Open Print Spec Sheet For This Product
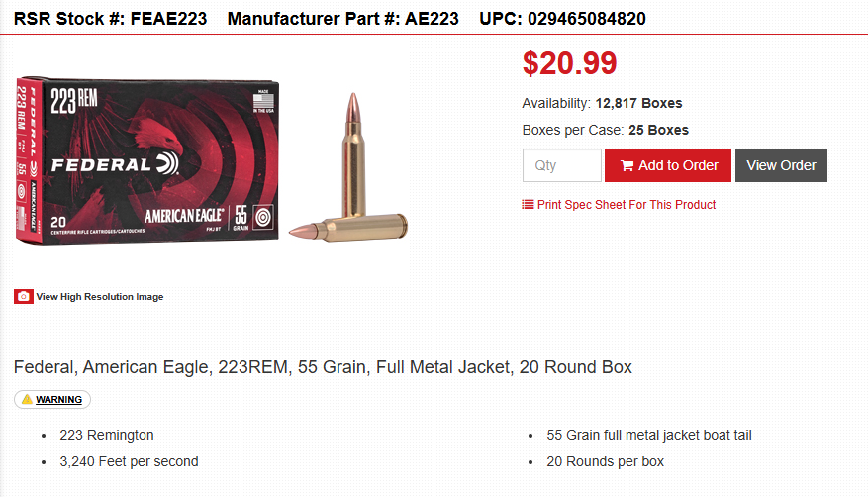This screenshot has width=868, height=497. click(x=626, y=205)
